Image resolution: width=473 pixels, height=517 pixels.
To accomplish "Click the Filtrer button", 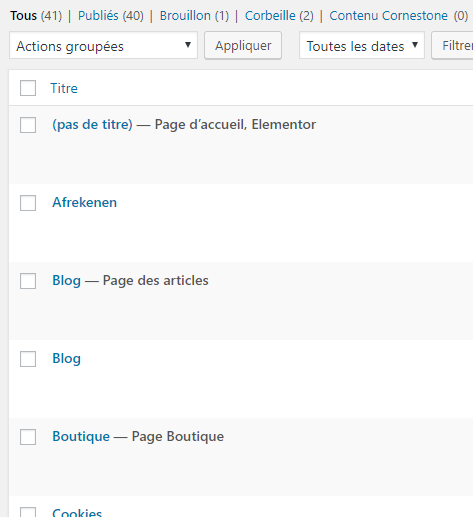I will click(452, 45).
